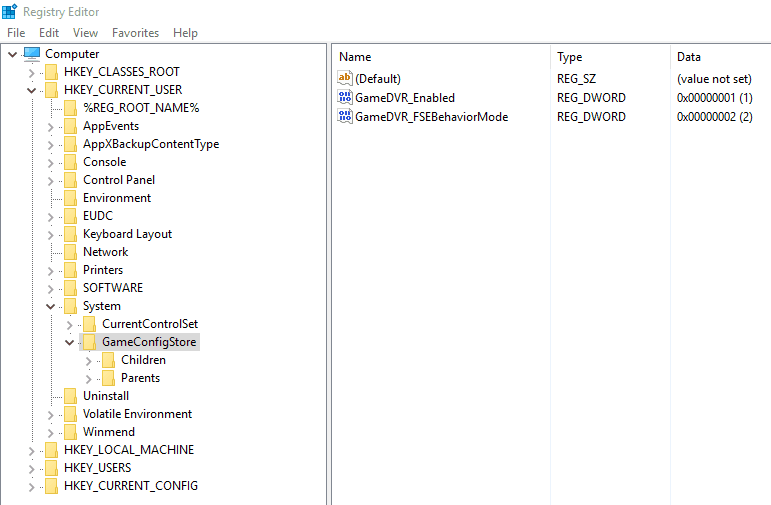Screen dimensions: 771x505
Task: Select the GameDVR_Enabled value name
Action: (405, 98)
